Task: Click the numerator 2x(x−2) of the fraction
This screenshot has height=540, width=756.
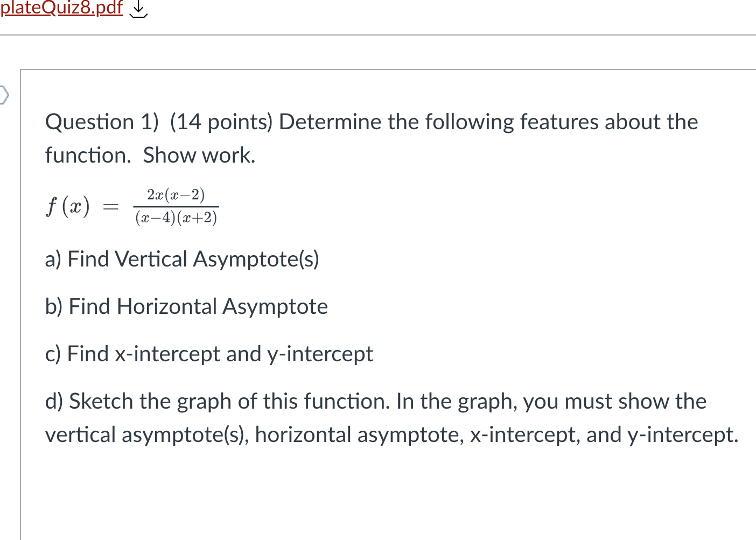Action: coord(176,194)
